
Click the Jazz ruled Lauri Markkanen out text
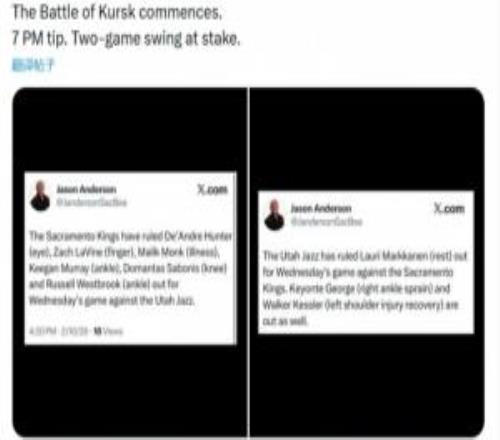tap(365, 288)
